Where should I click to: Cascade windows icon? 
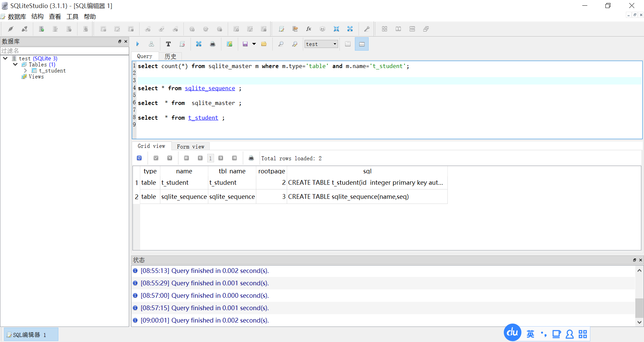point(426,29)
